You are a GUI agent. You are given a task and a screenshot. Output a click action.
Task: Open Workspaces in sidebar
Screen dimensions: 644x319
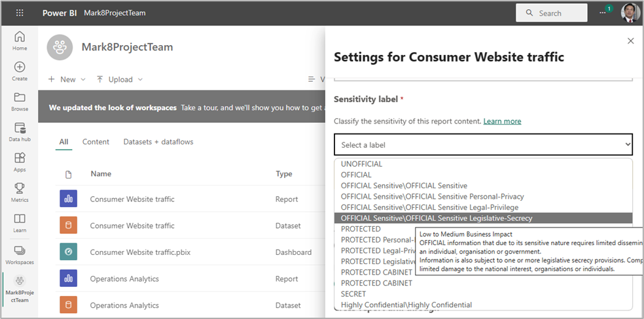pos(19,255)
